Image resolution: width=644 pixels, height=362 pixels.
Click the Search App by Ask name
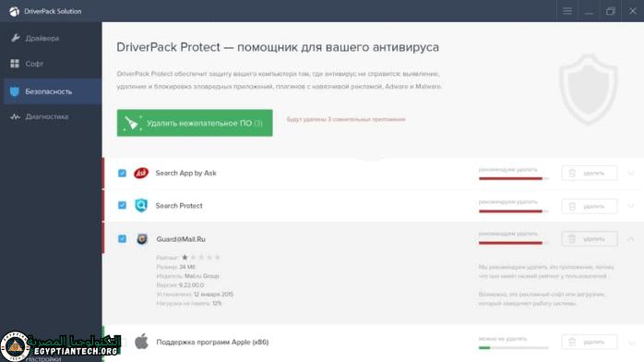(x=186, y=173)
